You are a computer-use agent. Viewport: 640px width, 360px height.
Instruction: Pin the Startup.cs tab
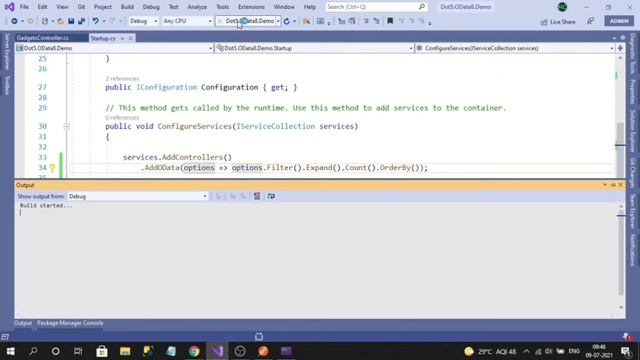pos(122,38)
